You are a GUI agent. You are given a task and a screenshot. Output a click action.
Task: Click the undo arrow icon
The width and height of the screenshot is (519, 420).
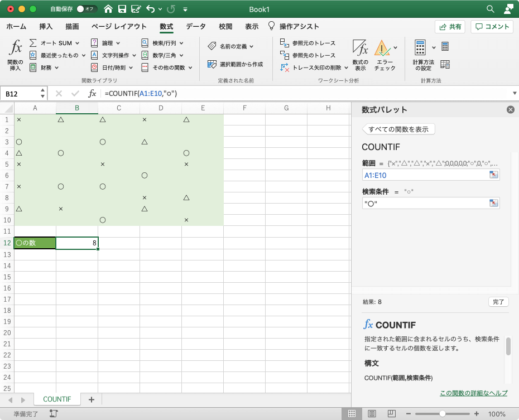pos(151,9)
